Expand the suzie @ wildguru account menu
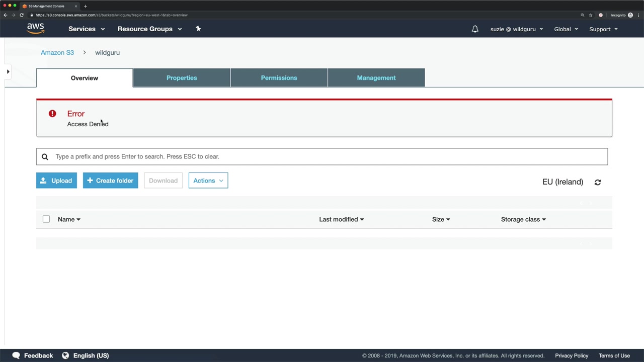The image size is (644, 362). coord(517,29)
